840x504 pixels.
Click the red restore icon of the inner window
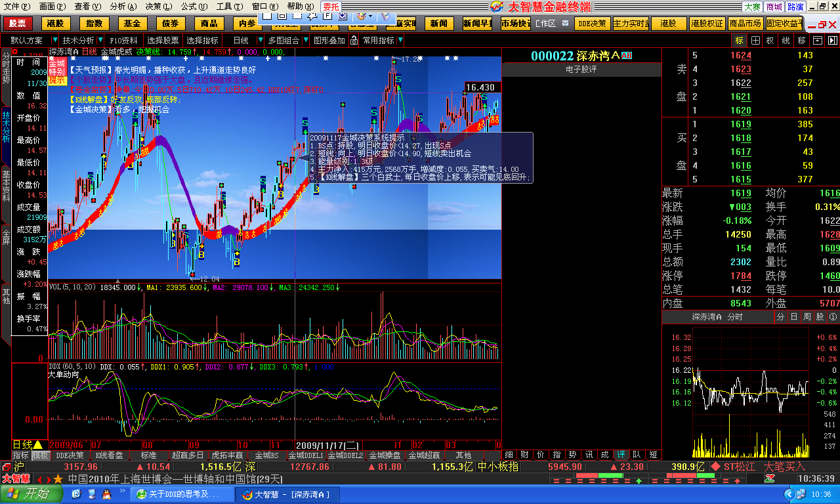pos(823,25)
